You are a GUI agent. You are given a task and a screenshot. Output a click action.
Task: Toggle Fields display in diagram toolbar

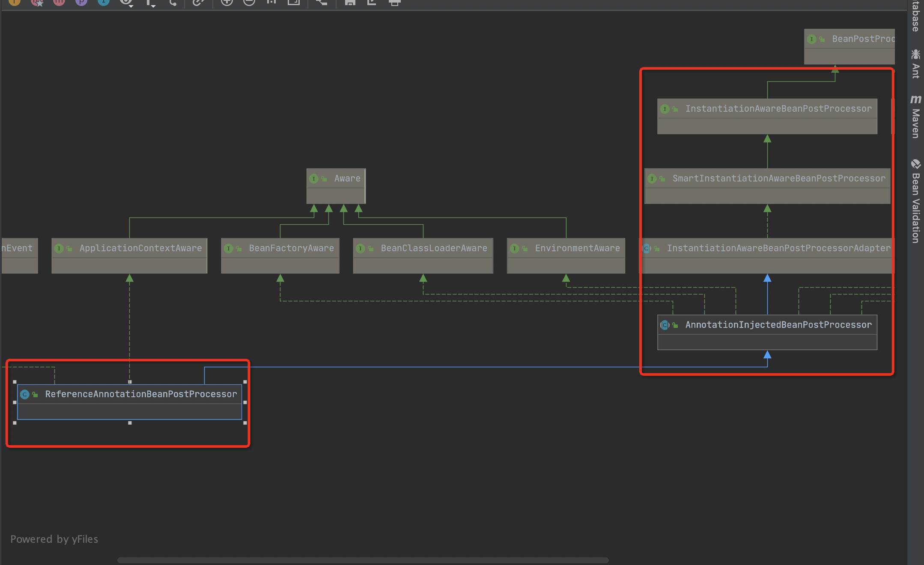pyautogui.click(x=15, y=2)
